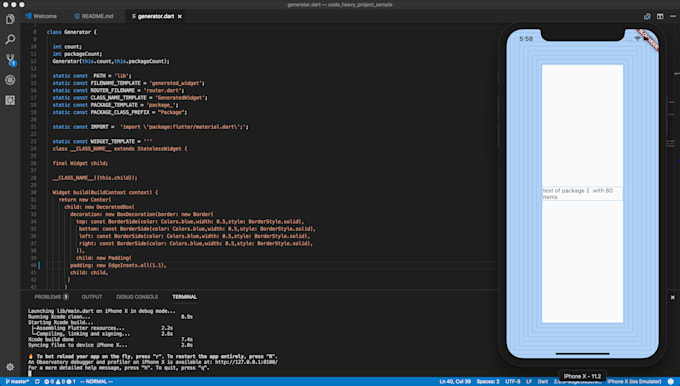Viewport: 680px width, 386px height.
Task: Open the Explorer view in activity bar
Action: [x=10, y=19]
